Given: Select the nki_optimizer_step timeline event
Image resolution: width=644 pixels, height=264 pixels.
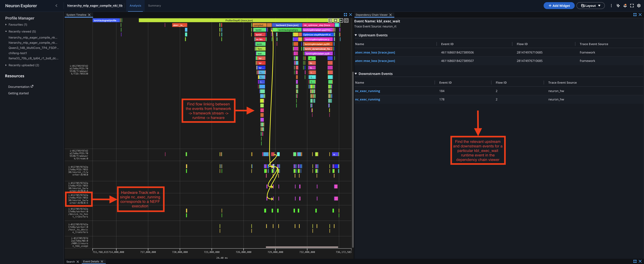Looking at the screenshot, I should [318, 25].
